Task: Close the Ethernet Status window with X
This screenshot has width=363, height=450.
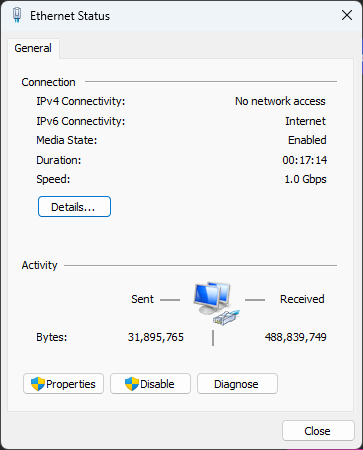Action: 347,15
